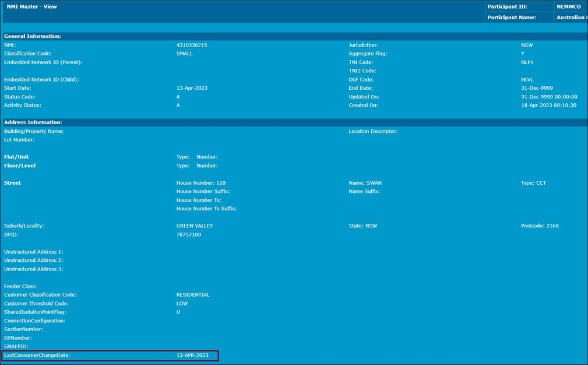Select the Customer Threshold Code value LOW
Image resolution: width=588 pixels, height=365 pixels.
(x=182, y=304)
